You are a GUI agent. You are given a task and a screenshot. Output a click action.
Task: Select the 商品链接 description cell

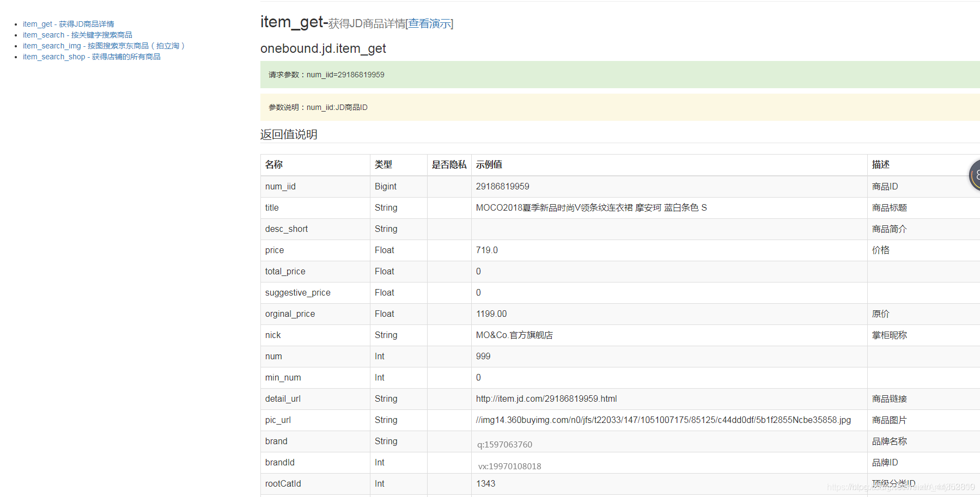pos(924,399)
